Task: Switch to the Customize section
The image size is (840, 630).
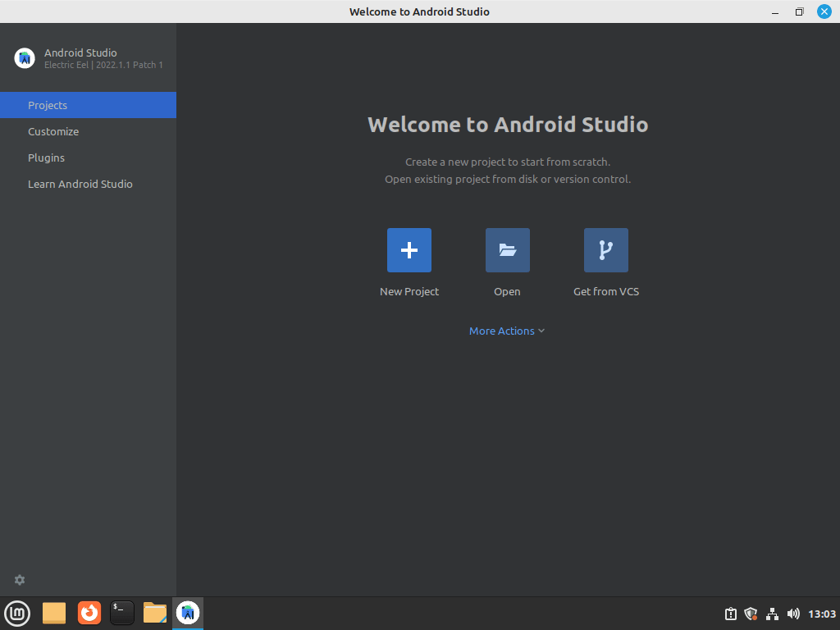Action: 53,131
